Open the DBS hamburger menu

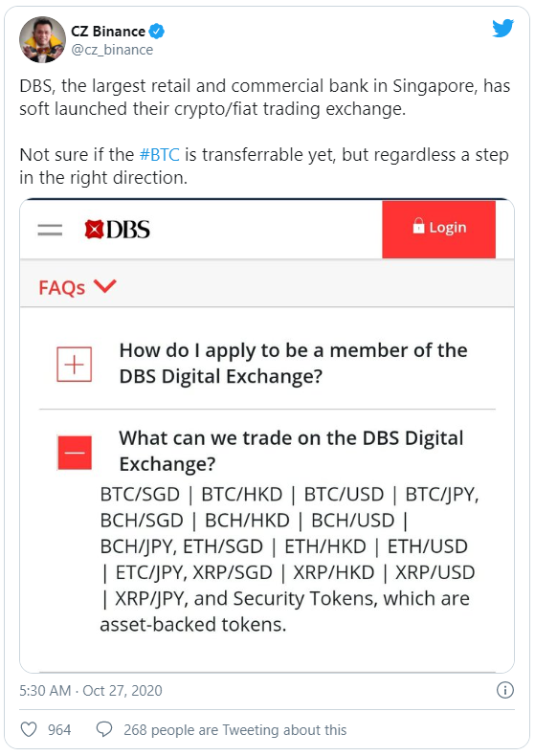pyautogui.click(x=50, y=230)
